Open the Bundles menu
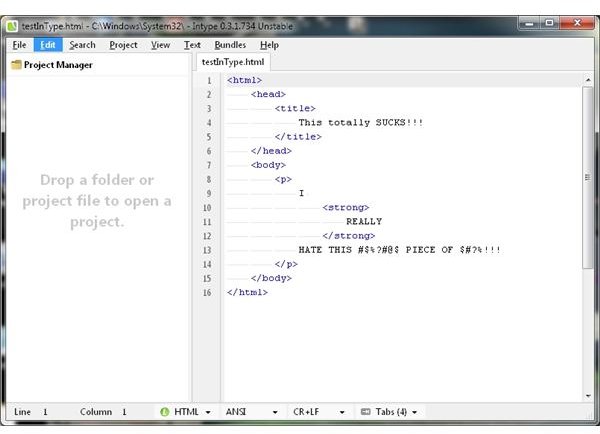The image size is (600, 434). (230, 45)
